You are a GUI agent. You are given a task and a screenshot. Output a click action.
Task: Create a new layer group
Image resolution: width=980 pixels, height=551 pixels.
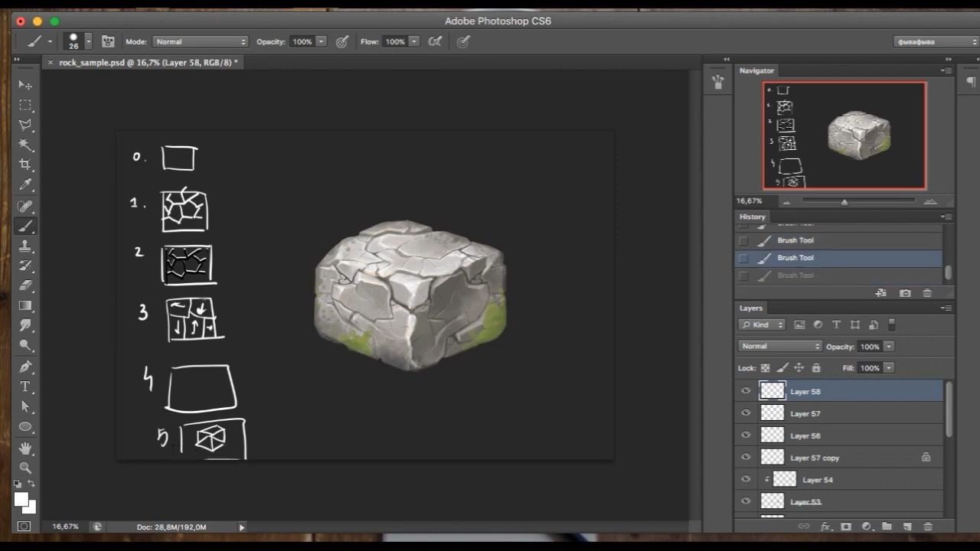point(887,527)
